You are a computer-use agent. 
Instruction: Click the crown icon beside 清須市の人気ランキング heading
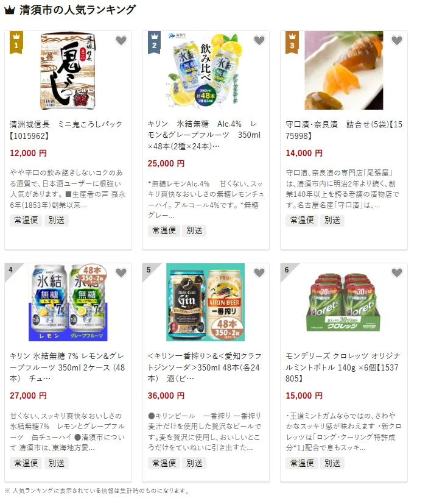[x=10, y=10]
